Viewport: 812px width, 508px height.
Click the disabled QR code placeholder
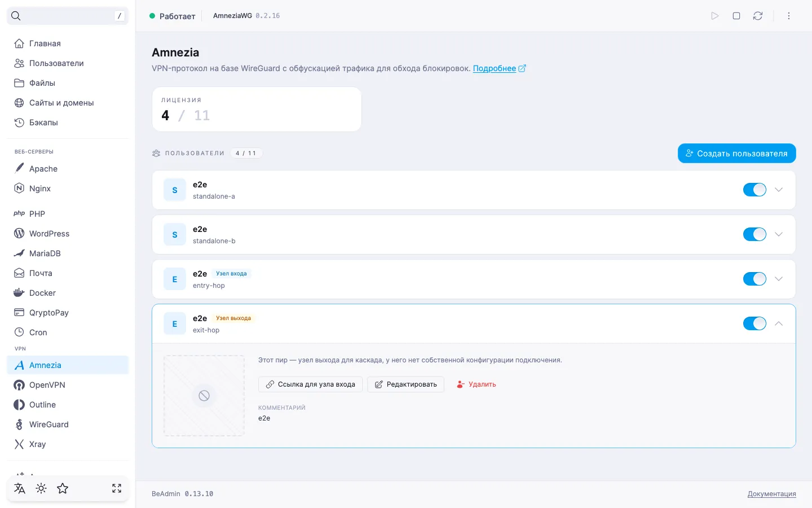[x=204, y=396]
